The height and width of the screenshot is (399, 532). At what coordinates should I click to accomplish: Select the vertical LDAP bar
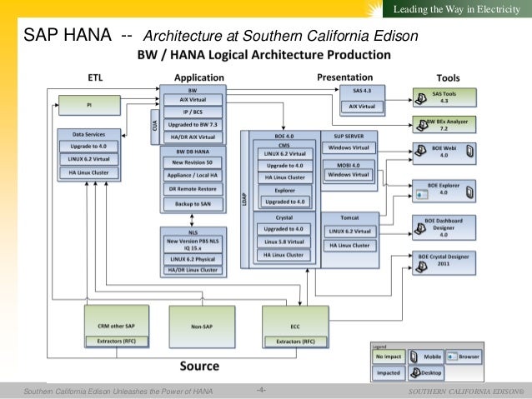coord(244,199)
